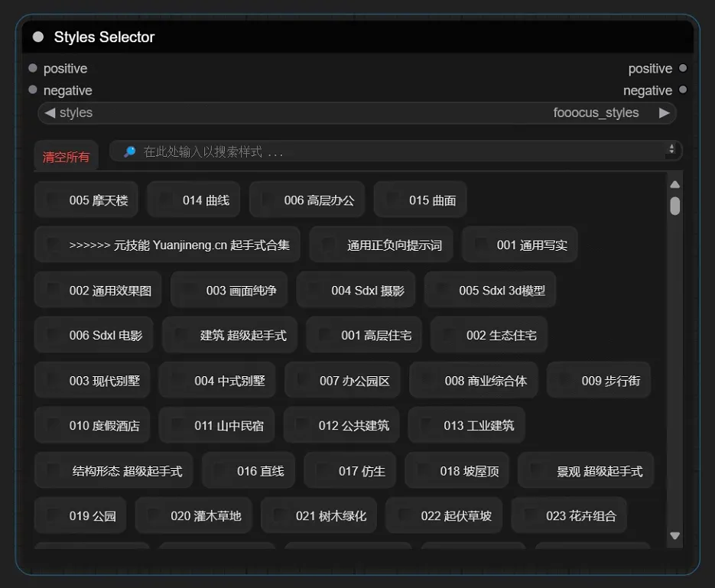
Task: Focus the style search input field
Action: [398, 151]
